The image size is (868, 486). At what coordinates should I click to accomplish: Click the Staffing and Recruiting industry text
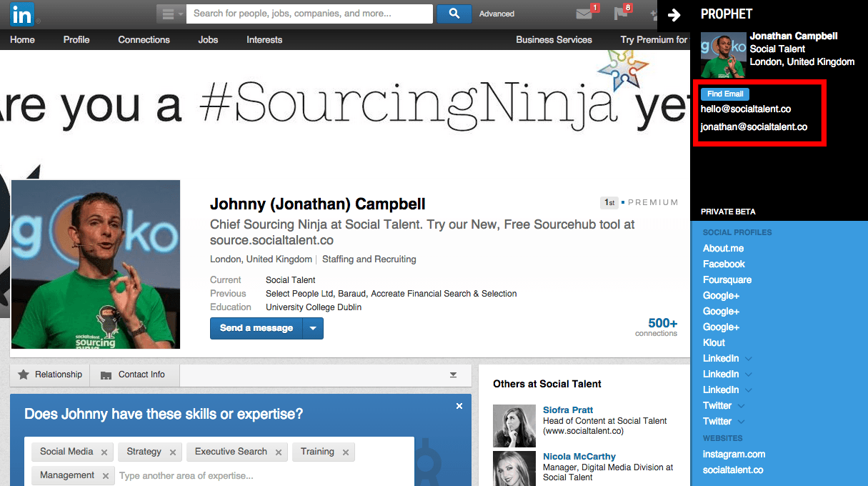tap(369, 259)
